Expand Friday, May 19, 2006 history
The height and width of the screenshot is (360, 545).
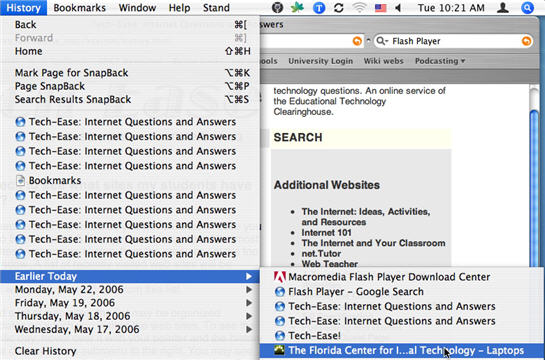pos(130,303)
